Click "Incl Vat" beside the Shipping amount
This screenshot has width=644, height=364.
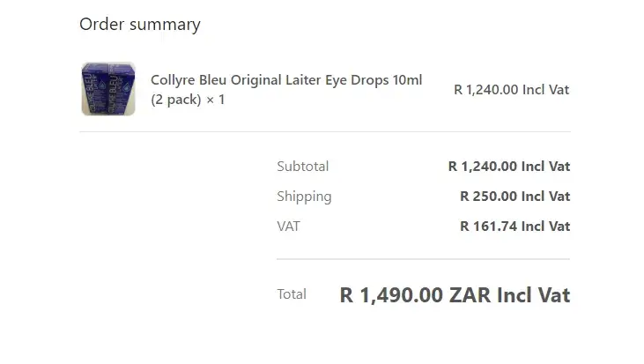coord(545,196)
